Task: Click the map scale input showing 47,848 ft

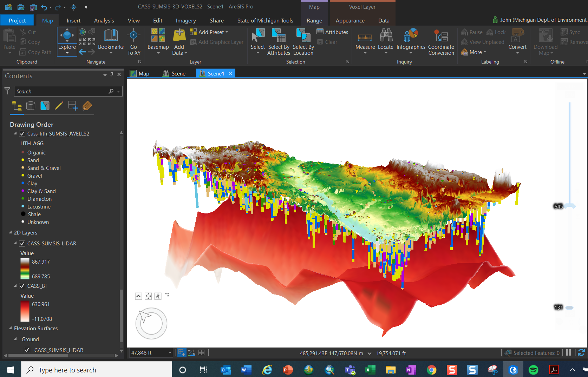Action: [148, 353]
